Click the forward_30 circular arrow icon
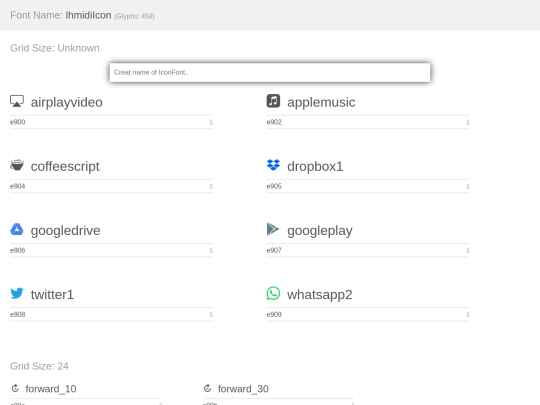The height and width of the screenshot is (405, 540). (207, 388)
